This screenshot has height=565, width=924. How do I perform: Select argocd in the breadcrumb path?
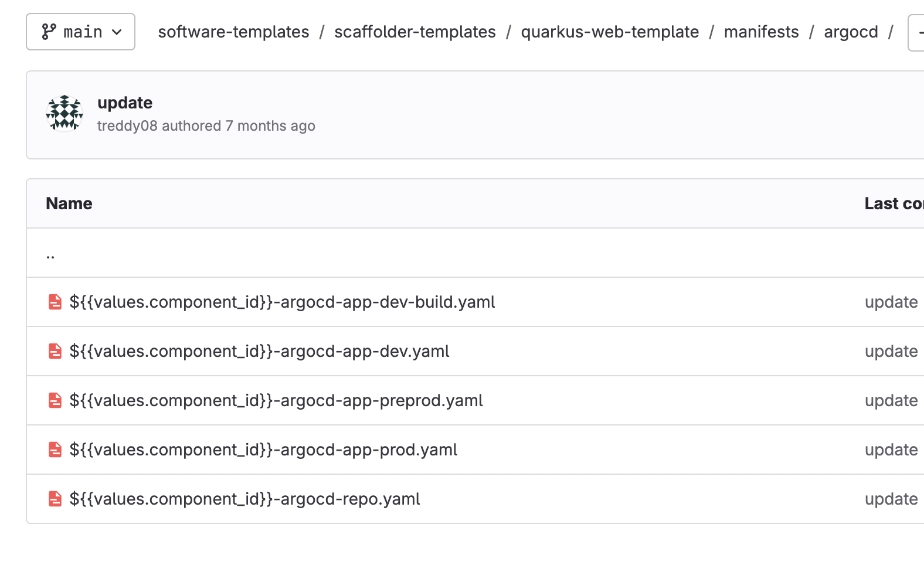pos(851,32)
